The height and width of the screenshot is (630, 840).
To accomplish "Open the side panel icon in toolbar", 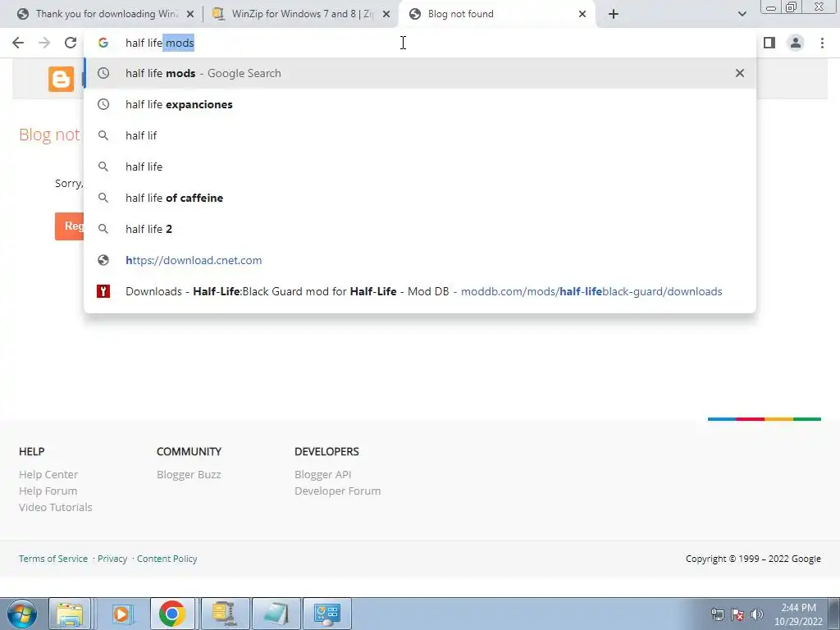I will coord(769,43).
